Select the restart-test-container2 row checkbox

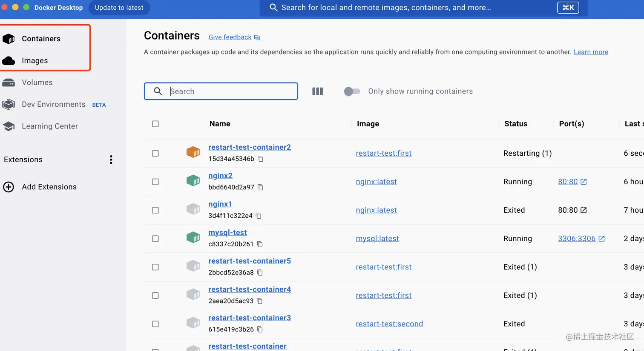tap(155, 153)
